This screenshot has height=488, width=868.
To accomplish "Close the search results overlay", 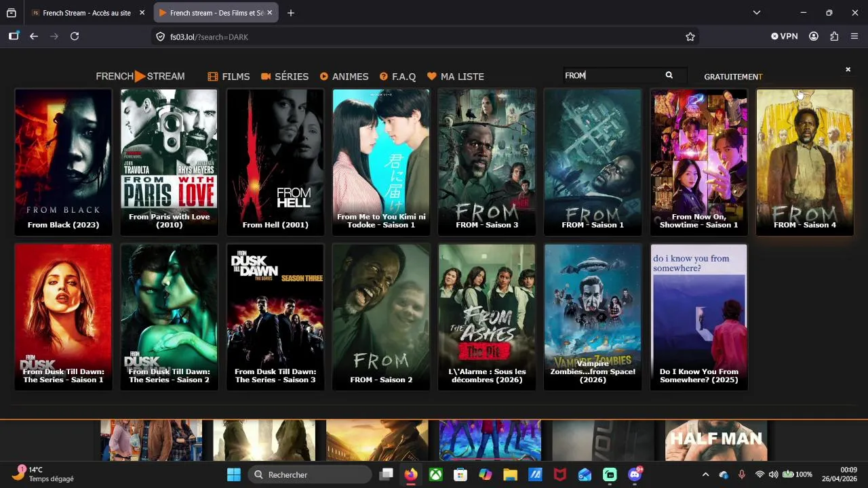I will click(x=848, y=69).
